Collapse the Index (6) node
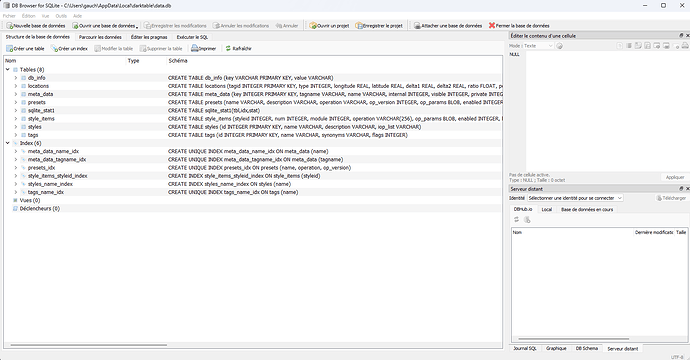690x360 pixels. pyautogui.click(x=7, y=143)
